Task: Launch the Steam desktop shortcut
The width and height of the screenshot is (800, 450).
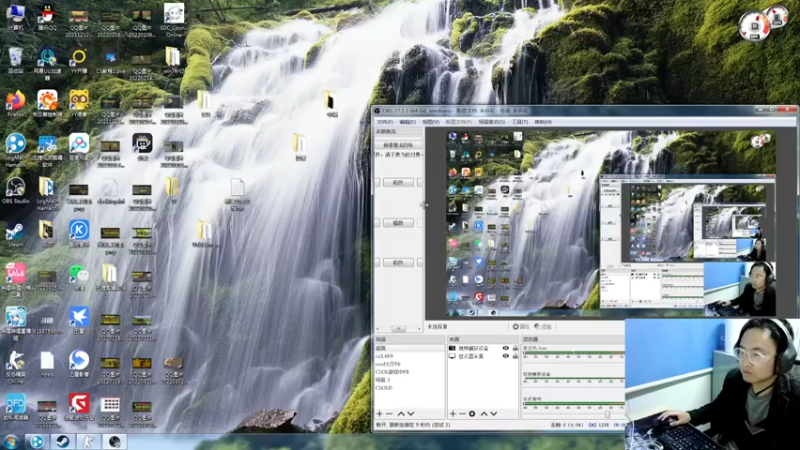Action: coord(16,235)
